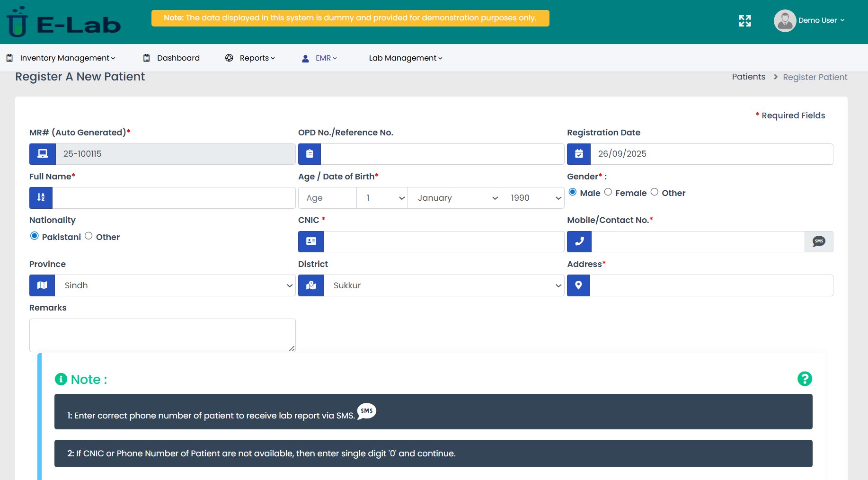Open the Province dropdown showing Sindh

(x=175, y=285)
